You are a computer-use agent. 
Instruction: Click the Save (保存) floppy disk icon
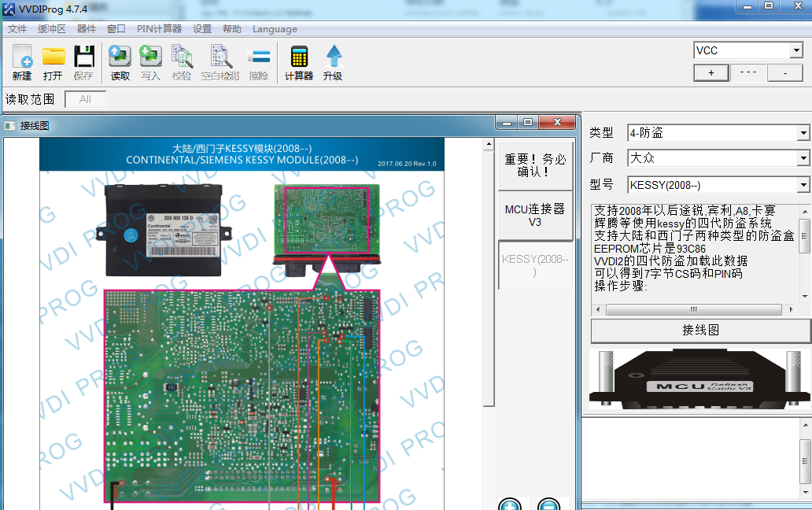pyautogui.click(x=83, y=58)
